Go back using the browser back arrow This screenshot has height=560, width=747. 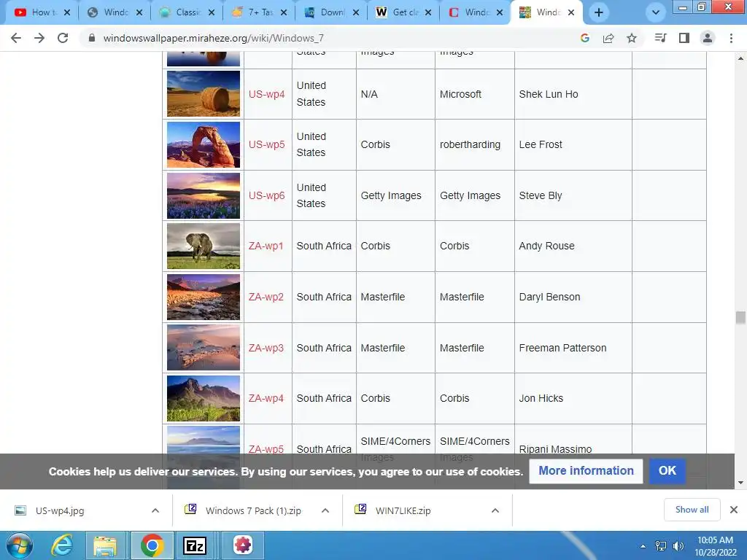[x=16, y=38]
